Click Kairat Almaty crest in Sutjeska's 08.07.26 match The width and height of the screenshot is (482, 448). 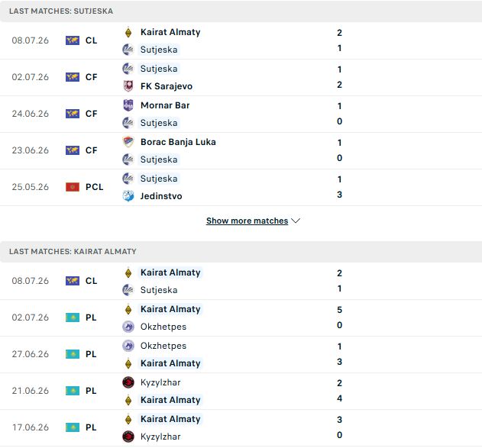coord(128,32)
